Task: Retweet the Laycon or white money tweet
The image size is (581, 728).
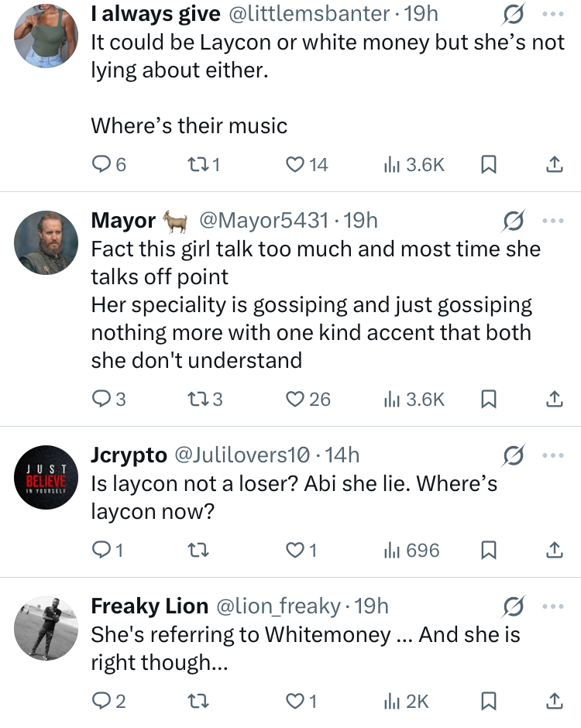Action: pos(197,164)
